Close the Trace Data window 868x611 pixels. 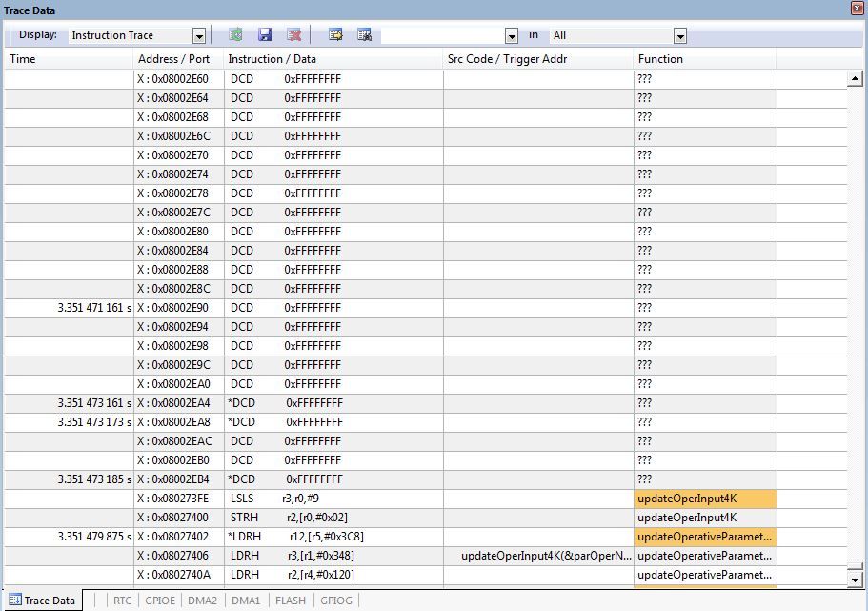pos(856,8)
